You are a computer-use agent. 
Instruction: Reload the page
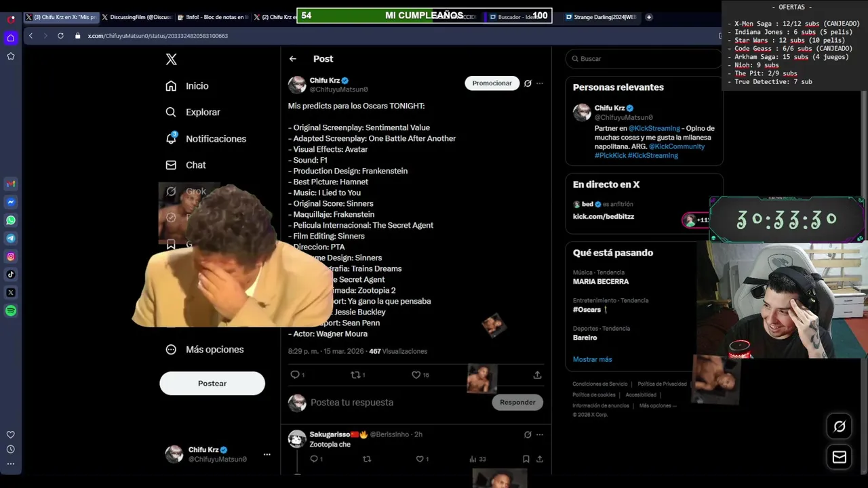60,35
